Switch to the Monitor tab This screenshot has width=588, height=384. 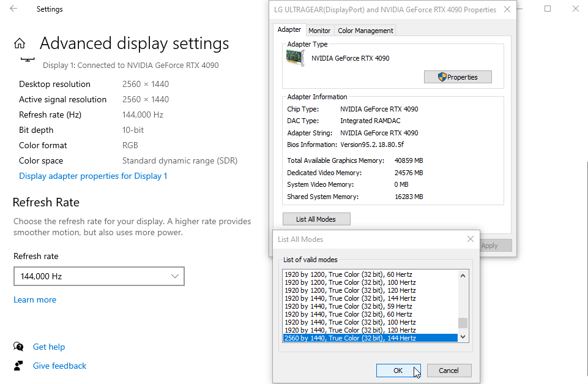pos(319,31)
